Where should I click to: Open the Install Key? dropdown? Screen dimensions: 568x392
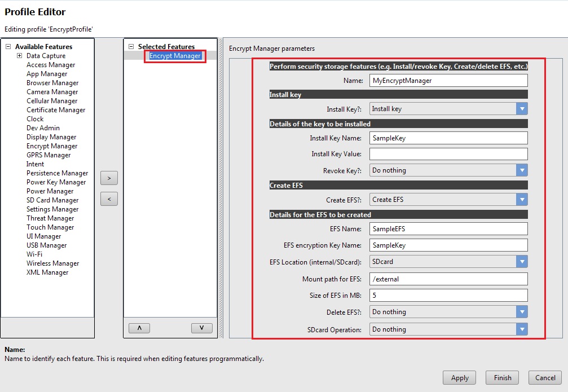coord(522,109)
